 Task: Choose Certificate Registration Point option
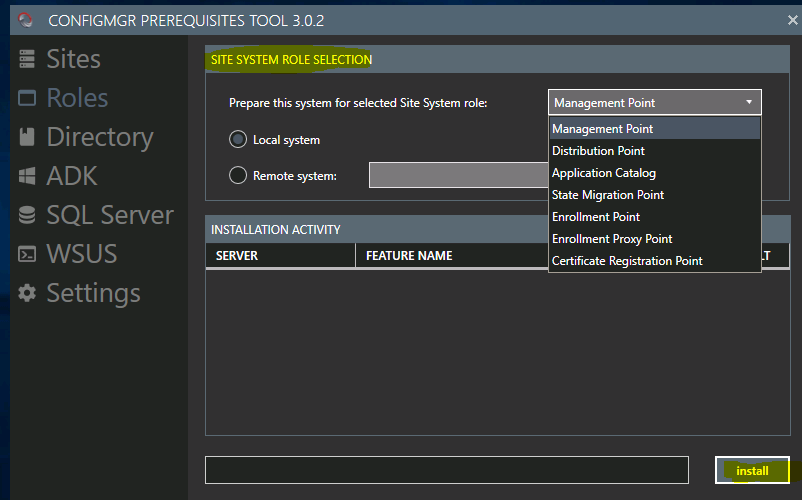pos(655,261)
